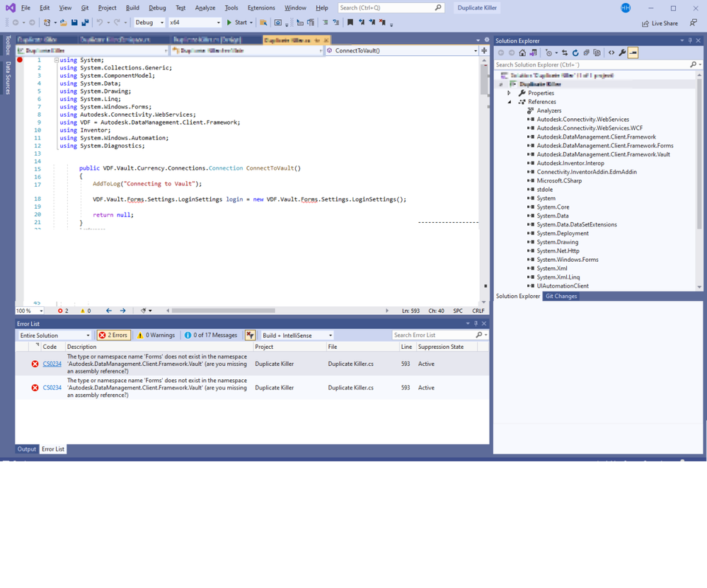Toggle the highlighted Preview Selected Items button
Screen dimensions: 707x588
point(633,53)
